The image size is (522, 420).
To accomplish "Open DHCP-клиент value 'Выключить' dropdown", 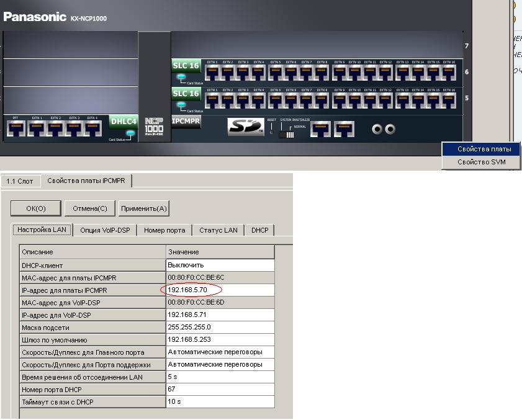I will point(220,266).
